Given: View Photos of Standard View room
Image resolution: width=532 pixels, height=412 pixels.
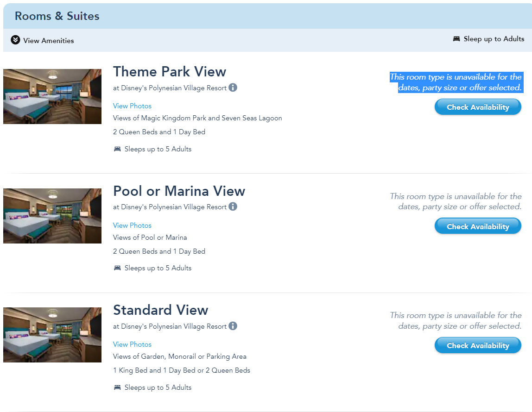Looking at the screenshot, I should 132,344.
